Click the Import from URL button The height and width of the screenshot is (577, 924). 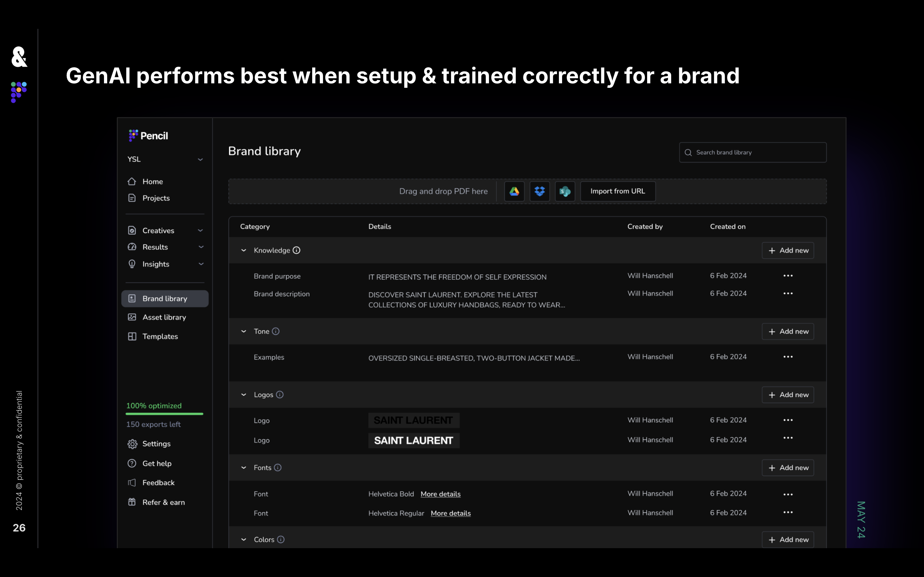point(617,191)
